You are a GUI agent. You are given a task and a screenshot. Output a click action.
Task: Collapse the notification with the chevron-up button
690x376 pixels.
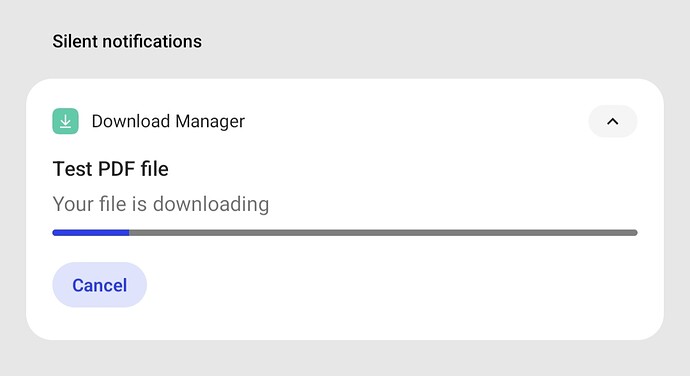[x=613, y=121]
